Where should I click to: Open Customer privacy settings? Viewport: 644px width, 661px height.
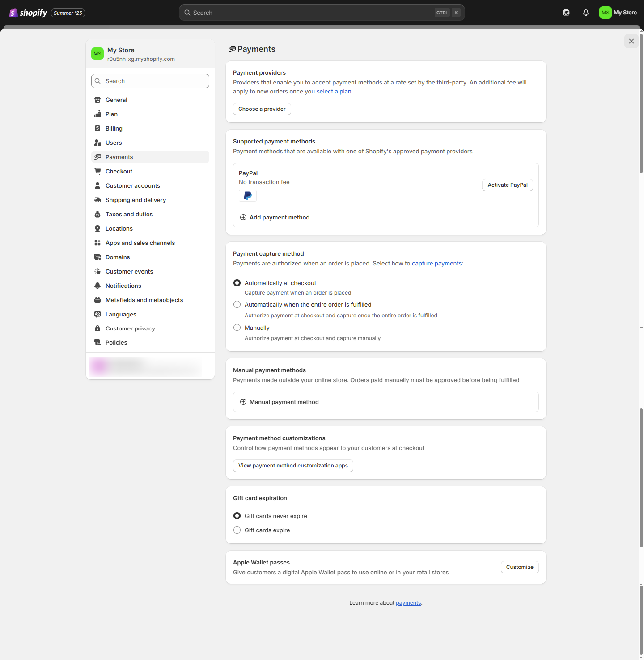(x=150, y=328)
